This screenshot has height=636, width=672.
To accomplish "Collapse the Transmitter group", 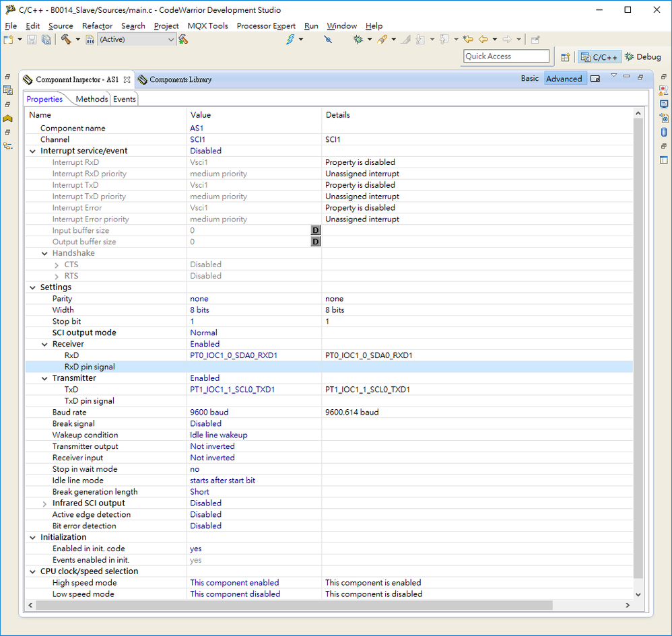I will pos(44,379).
